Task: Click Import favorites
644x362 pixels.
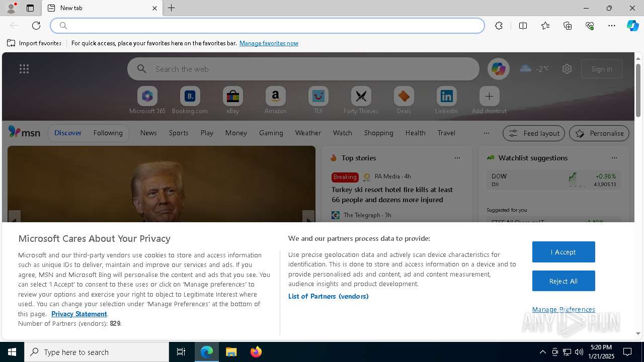Action: [x=34, y=43]
